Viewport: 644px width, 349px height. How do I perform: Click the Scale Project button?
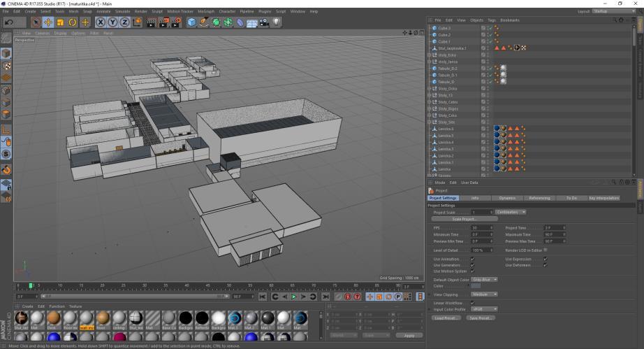pyautogui.click(x=464, y=219)
